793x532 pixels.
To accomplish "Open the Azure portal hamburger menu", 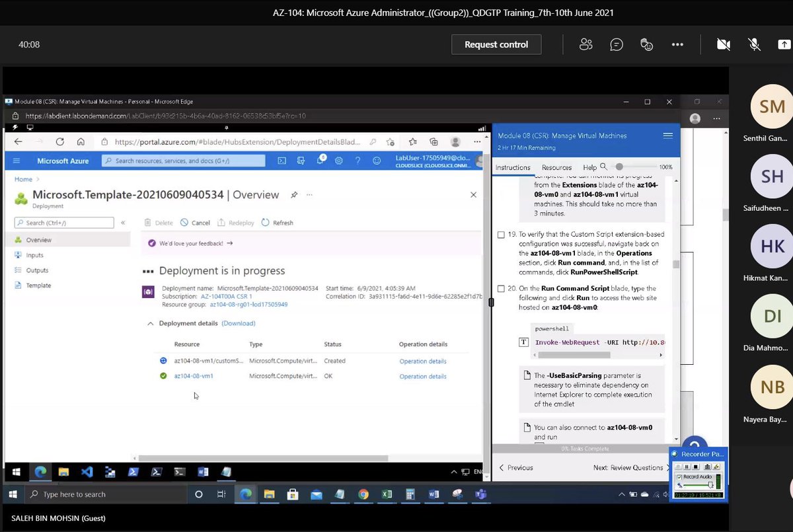I will [17, 161].
